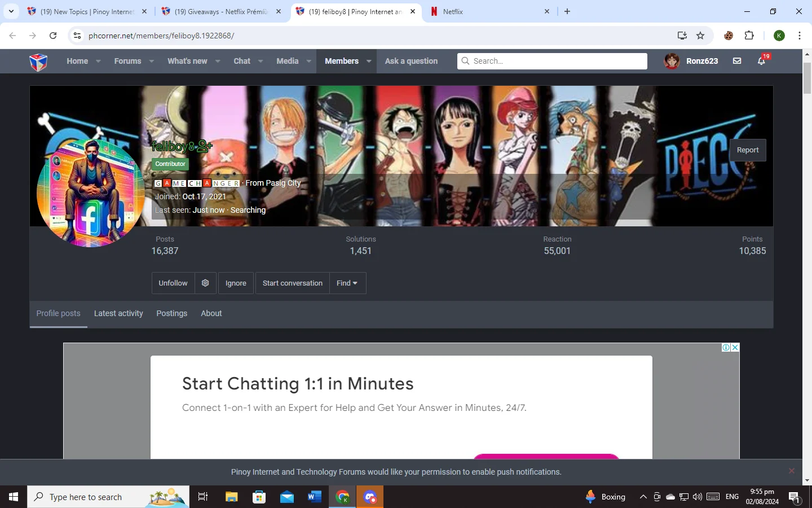Open the cookie extension icon
This screenshot has height=508, width=812.
tap(729, 36)
